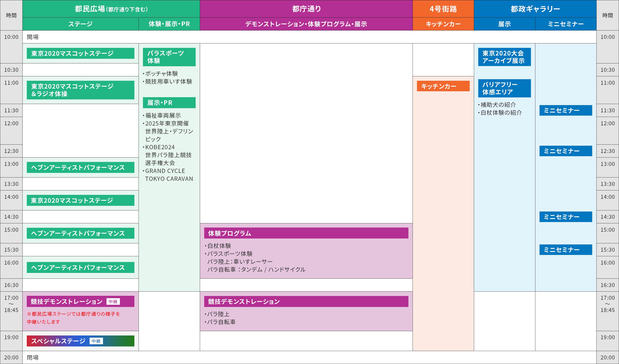Click the 中継 badge on スペシャルステージ
619x364 pixels.
[96, 341]
